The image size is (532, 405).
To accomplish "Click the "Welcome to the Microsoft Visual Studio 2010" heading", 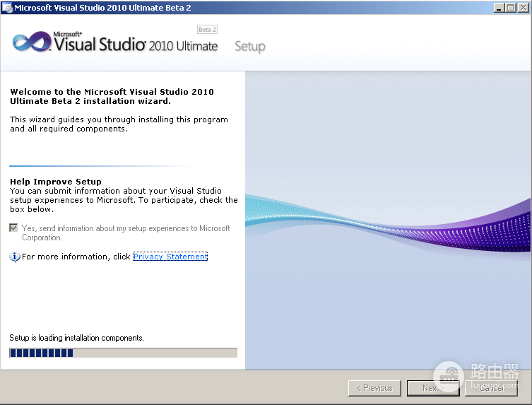I will [112, 96].
